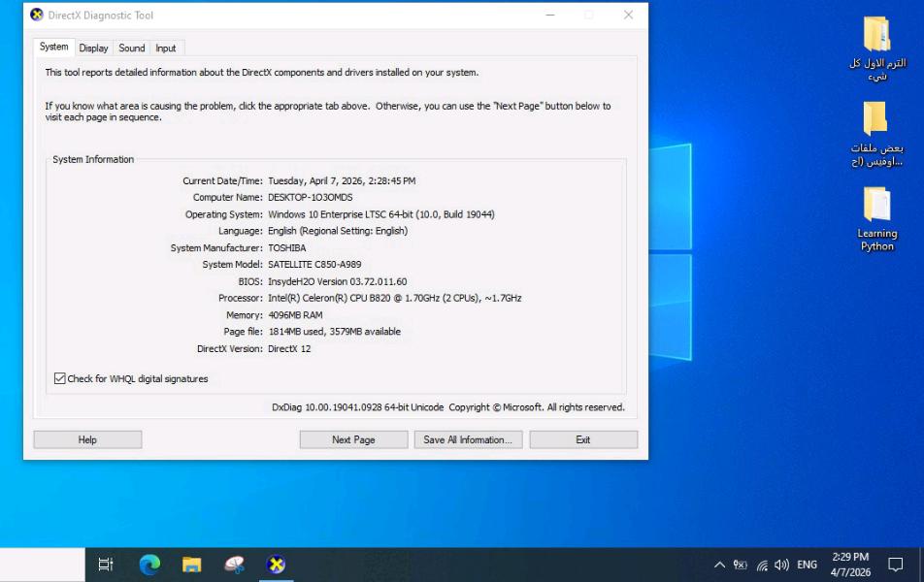924x582 pixels.
Task: Open the notification center icon
Action: click(x=895, y=565)
